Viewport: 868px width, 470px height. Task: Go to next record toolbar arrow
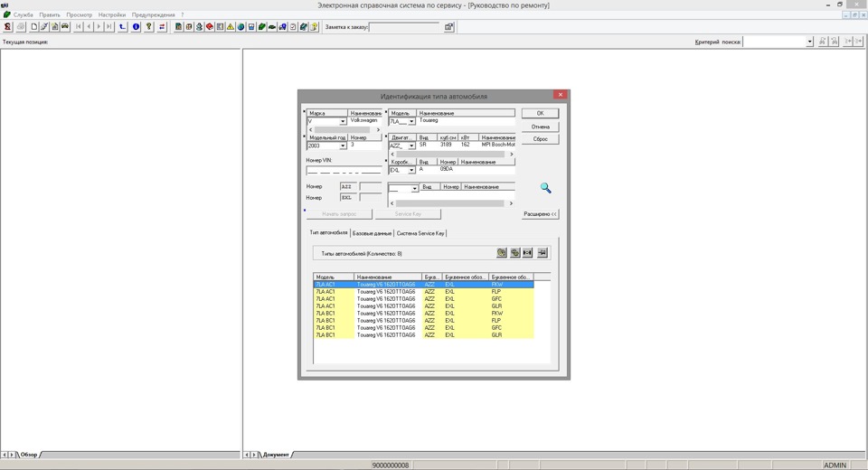pos(99,26)
